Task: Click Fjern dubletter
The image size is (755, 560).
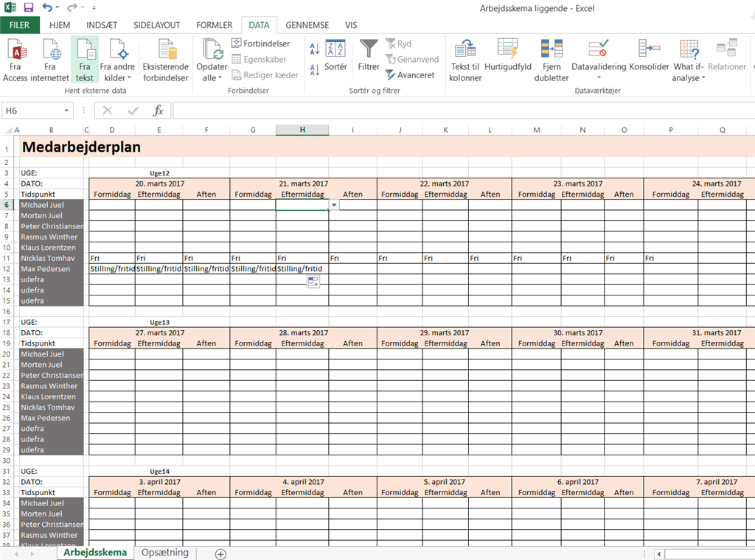Action: 552,60
